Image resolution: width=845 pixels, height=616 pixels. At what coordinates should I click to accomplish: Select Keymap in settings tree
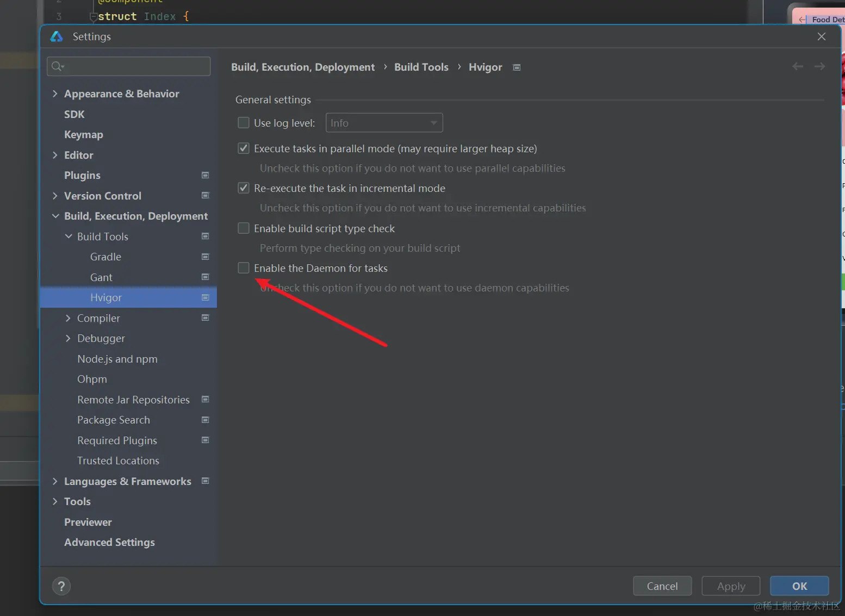[84, 134]
